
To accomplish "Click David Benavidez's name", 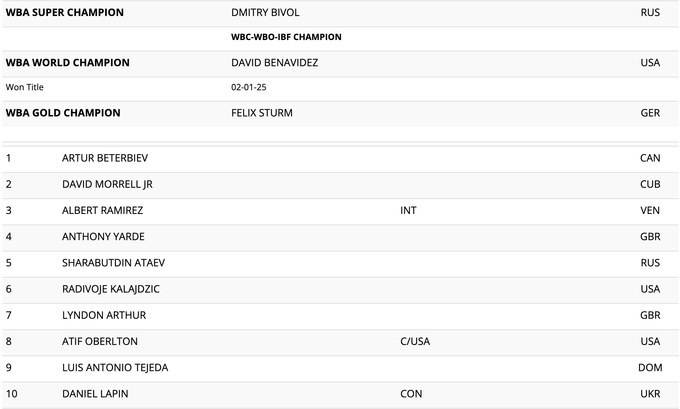I will point(274,63).
